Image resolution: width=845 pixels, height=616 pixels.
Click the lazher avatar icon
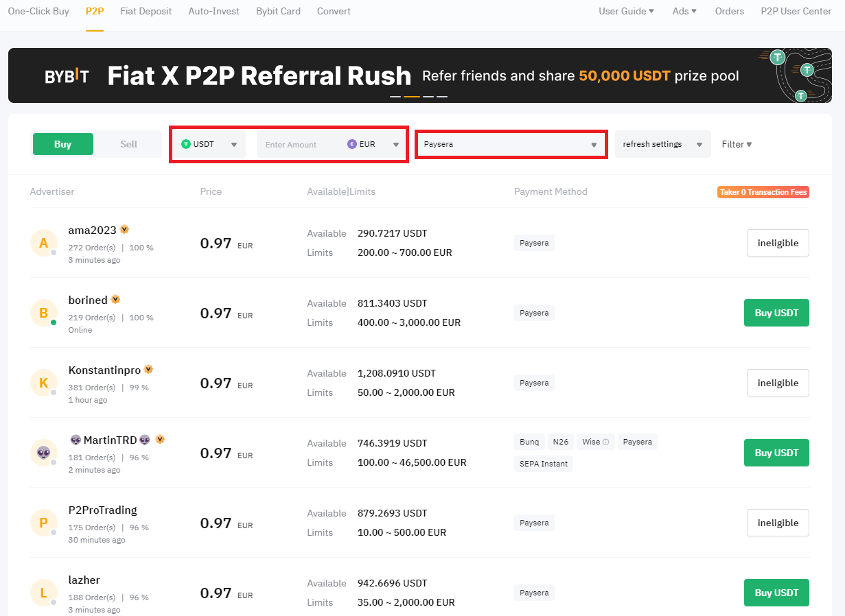pos(43,593)
